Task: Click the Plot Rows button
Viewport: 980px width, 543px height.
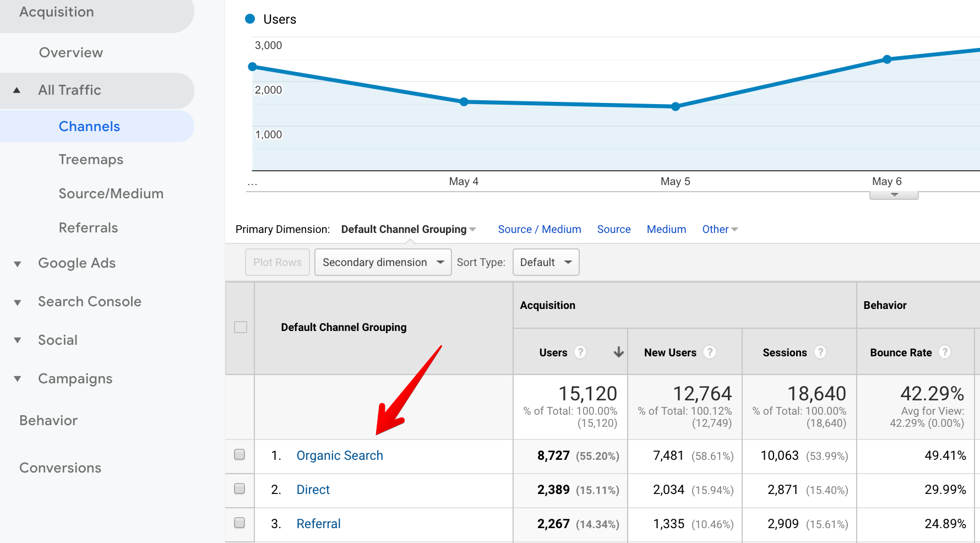Action: (x=277, y=262)
